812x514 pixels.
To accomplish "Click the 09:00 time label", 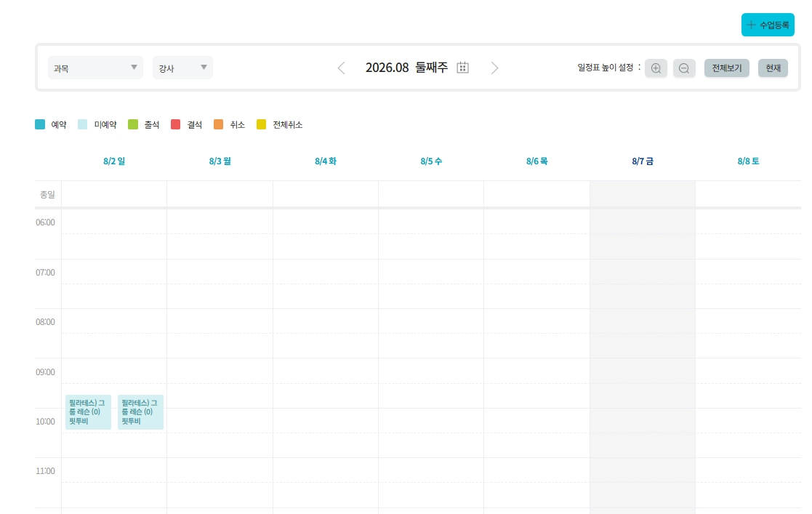I will coord(45,372).
